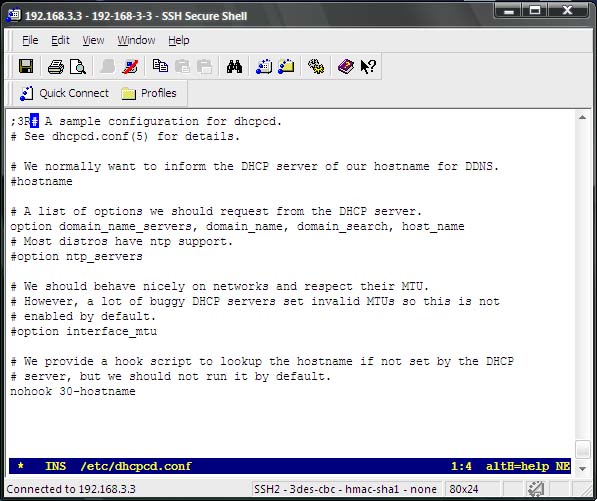The height and width of the screenshot is (501, 597).
Task: Open the File menu
Action: [x=30, y=40]
